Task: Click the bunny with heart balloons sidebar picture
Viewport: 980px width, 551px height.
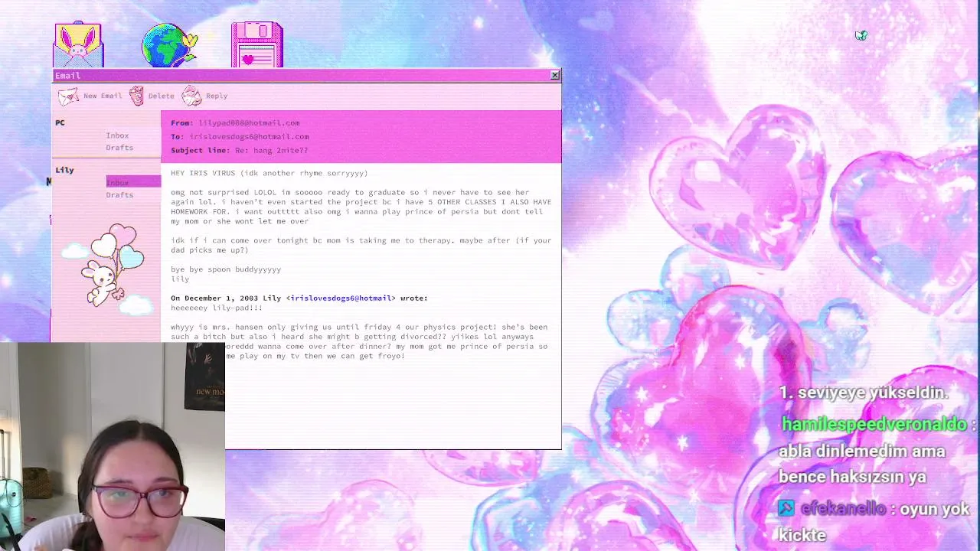Action: click(x=106, y=268)
